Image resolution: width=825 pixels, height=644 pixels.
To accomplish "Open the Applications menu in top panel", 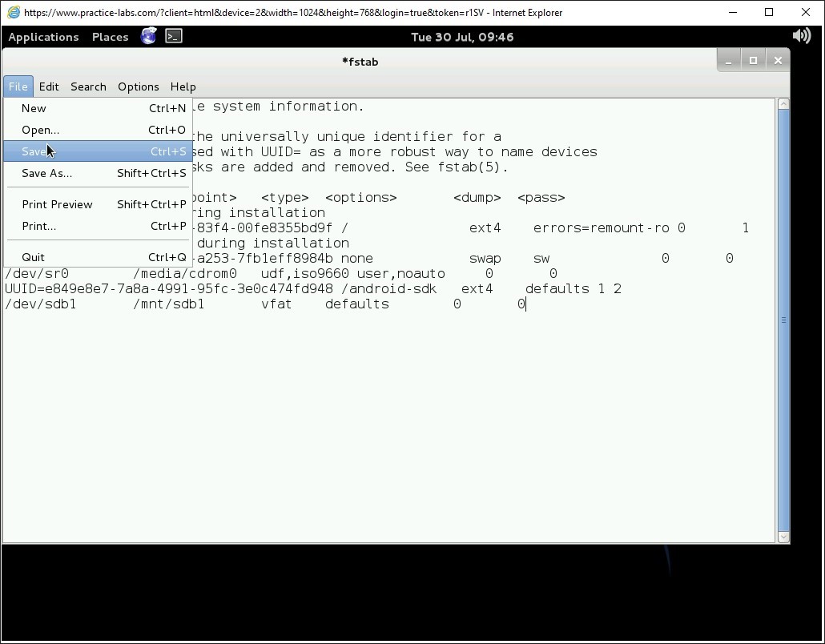I will 43,37.
